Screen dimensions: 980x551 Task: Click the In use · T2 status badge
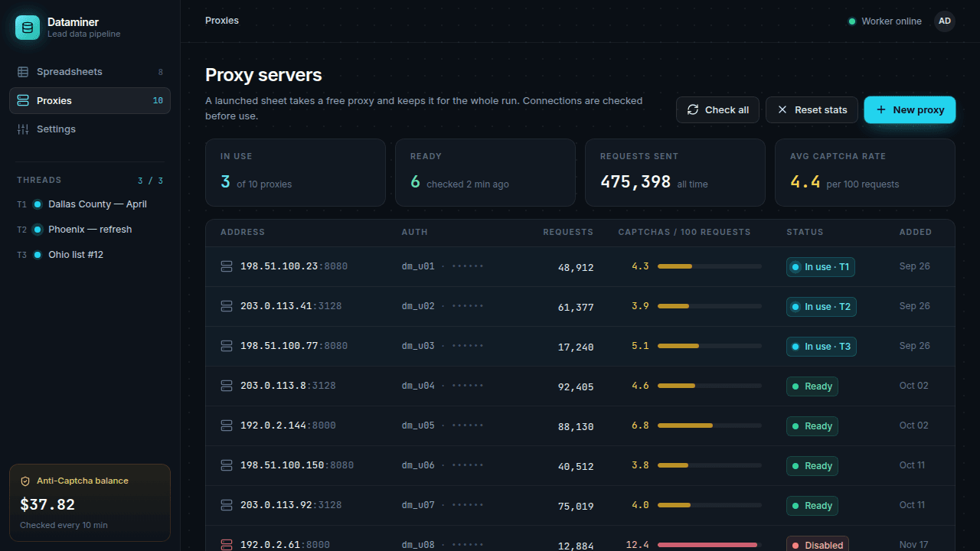pyautogui.click(x=822, y=307)
